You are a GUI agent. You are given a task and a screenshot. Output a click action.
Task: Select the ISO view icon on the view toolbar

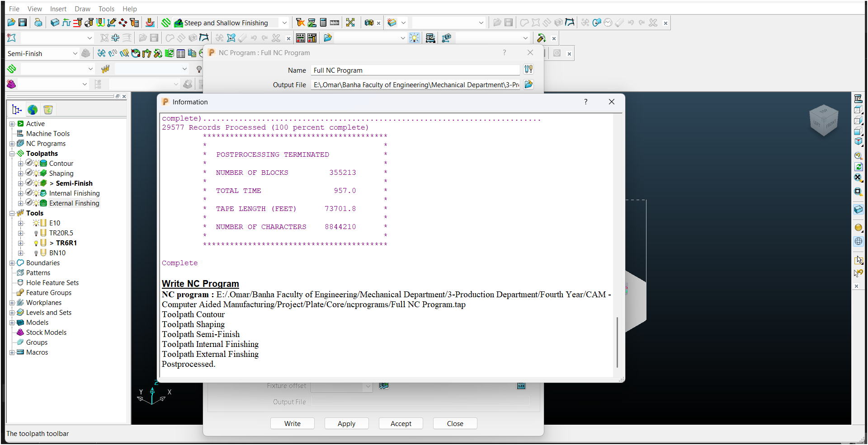(x=858, y=142)
